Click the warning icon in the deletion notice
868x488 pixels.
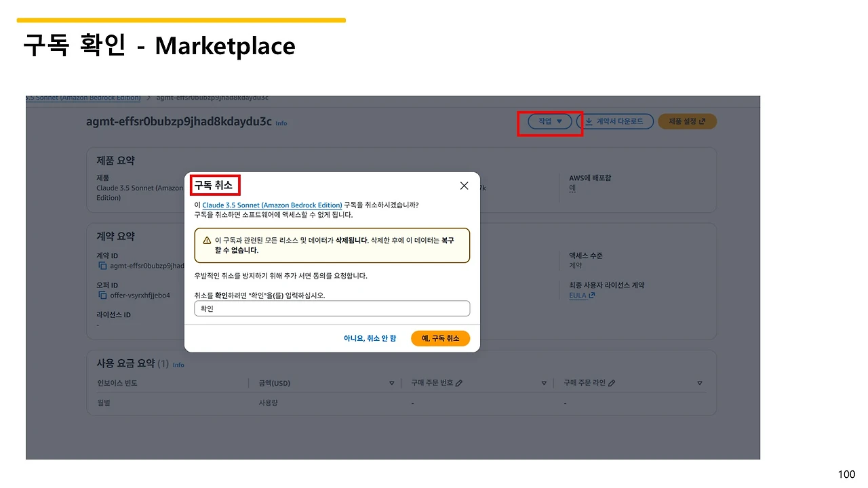point(207,241)
